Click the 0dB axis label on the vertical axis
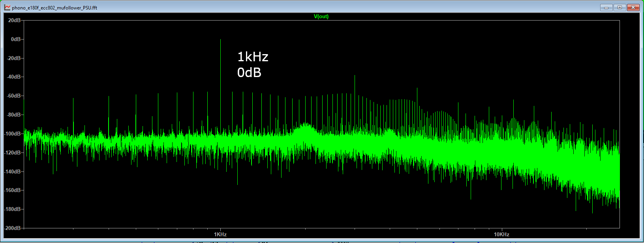Screen dimensions: 644x243 pos(16,39)
